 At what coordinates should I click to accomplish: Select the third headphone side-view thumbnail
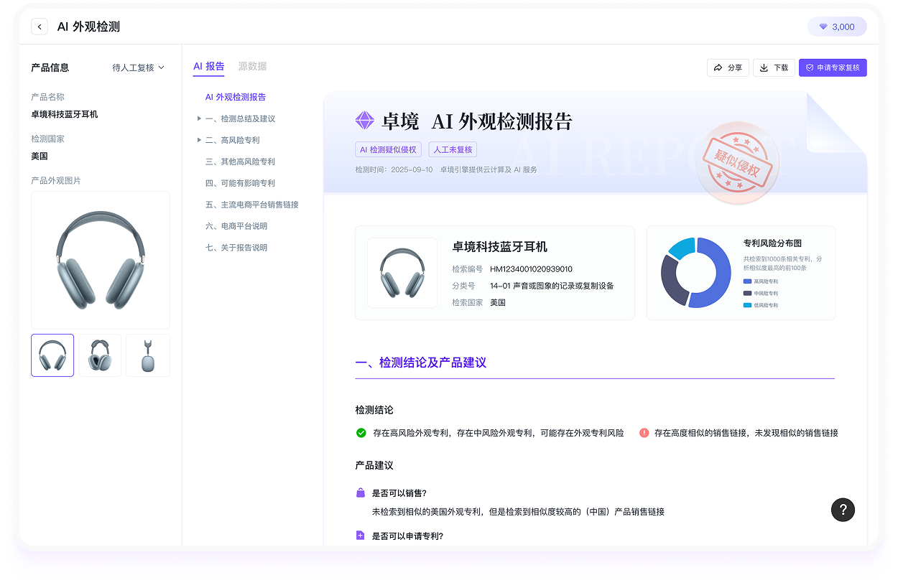pos(147,355)
